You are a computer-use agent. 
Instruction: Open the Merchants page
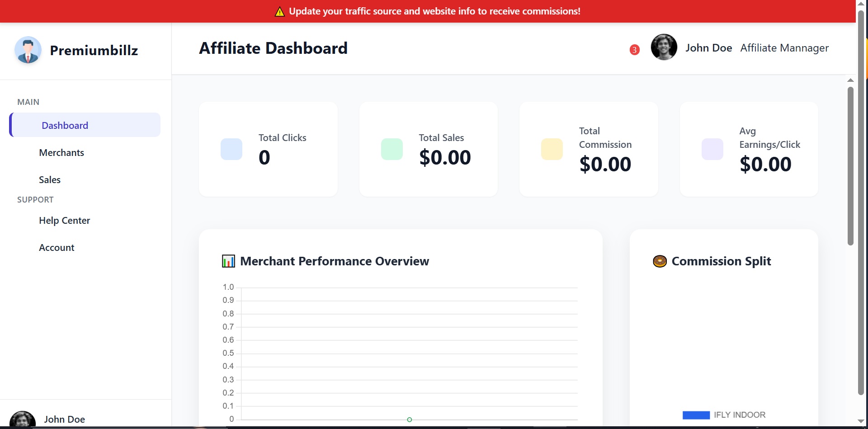tap(61, 153)
